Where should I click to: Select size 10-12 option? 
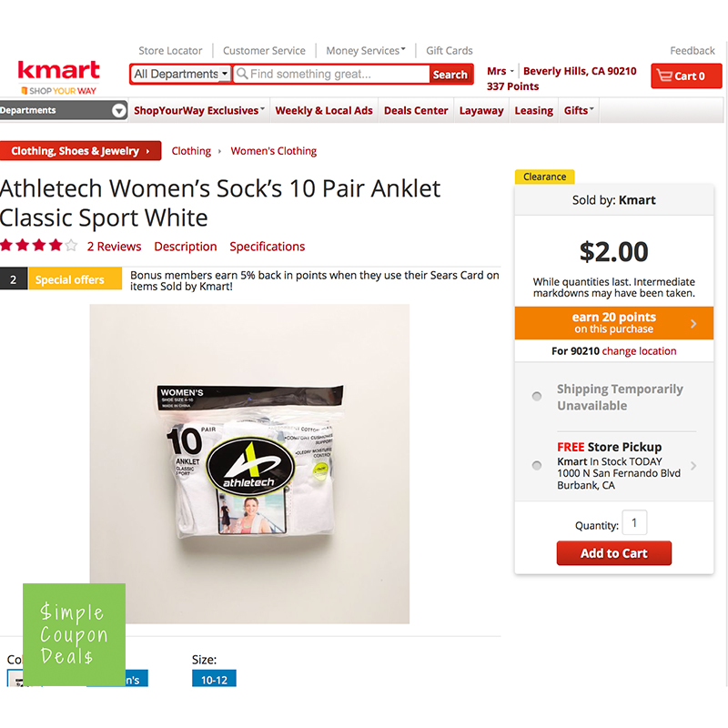214,678
